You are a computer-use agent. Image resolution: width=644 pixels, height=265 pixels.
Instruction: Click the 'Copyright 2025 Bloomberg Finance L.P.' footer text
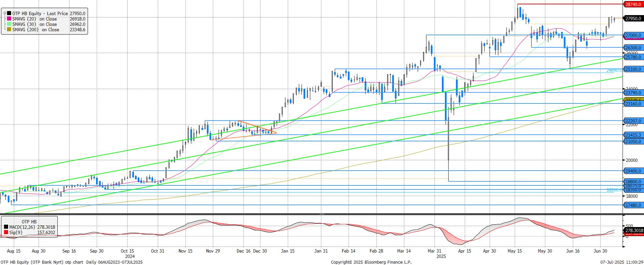(371, 262)
